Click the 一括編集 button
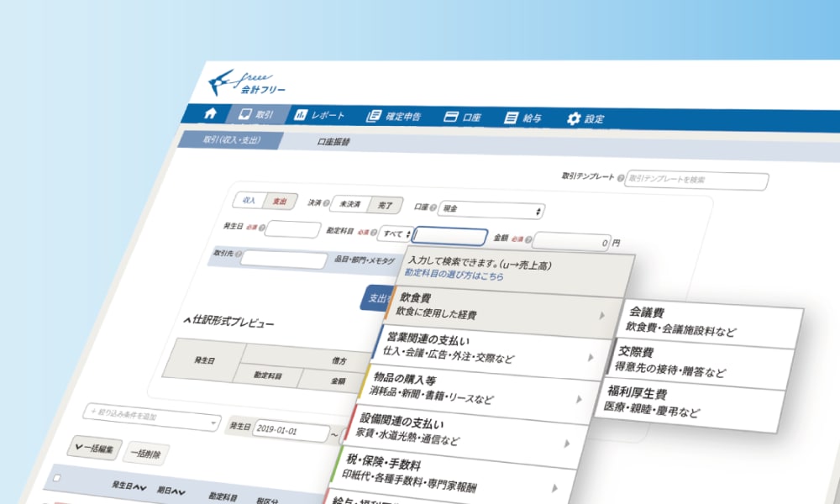This screenshot has width=840, height=504. click(94, 449)
